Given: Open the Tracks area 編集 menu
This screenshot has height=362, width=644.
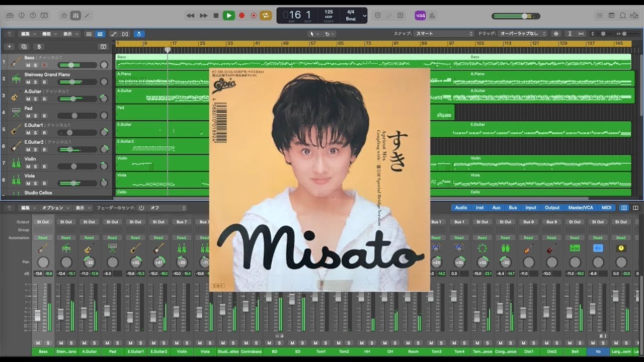Looking at the screenshot, I should [28, 34].
